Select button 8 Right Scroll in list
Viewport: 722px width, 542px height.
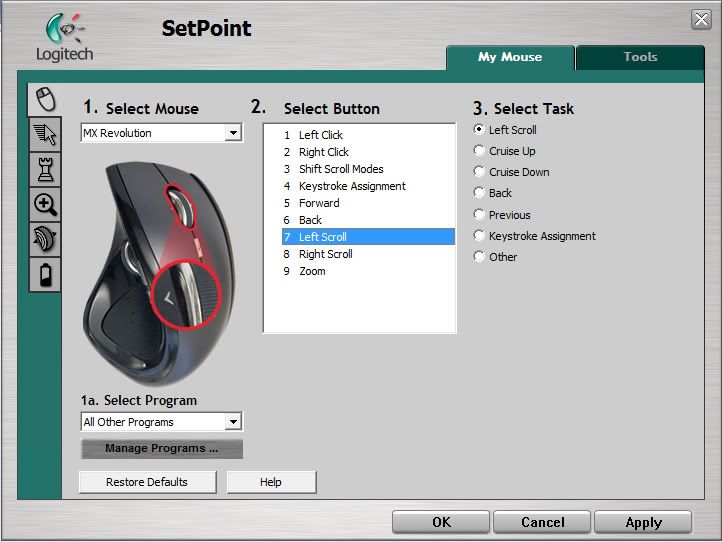[368, 254]
